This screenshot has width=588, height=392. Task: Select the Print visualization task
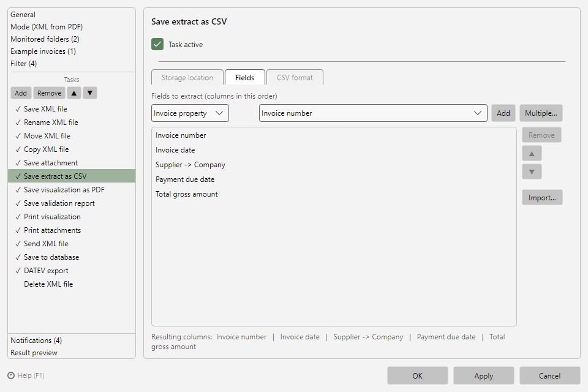pos(72,217)
